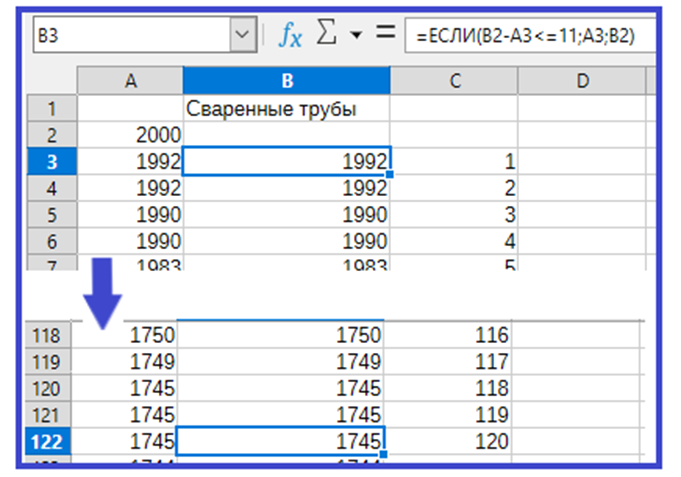The width and height of the screenshot is (681, 477).
Task: Click the formula input line with ЕСЛИ
Action: (x=530, y=36)
